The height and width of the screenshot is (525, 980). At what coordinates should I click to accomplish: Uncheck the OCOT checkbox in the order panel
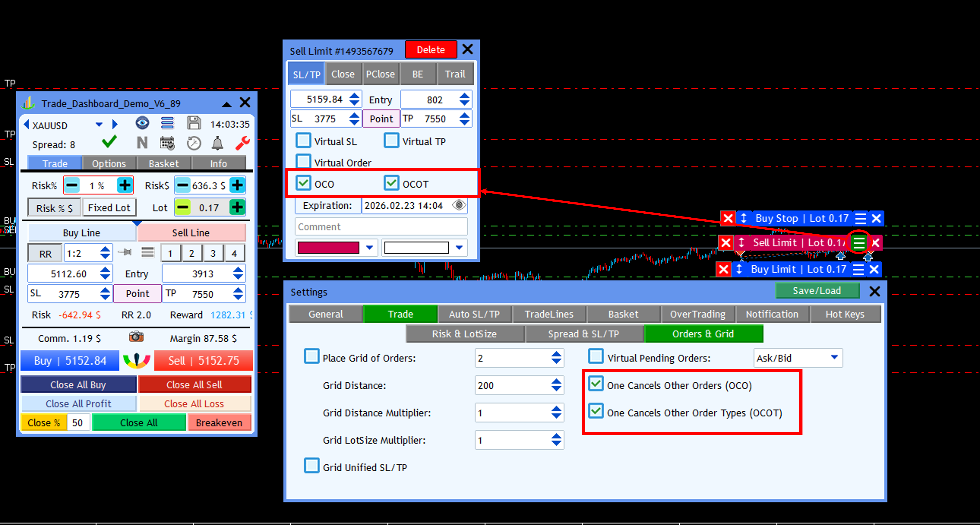click(391, 183)
